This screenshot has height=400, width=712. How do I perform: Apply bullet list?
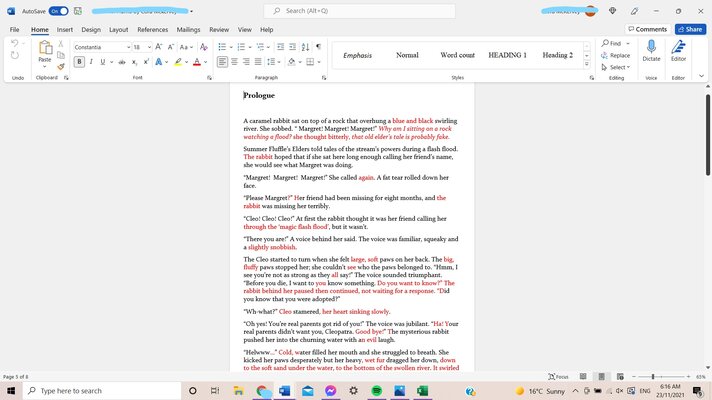point(222,47)
